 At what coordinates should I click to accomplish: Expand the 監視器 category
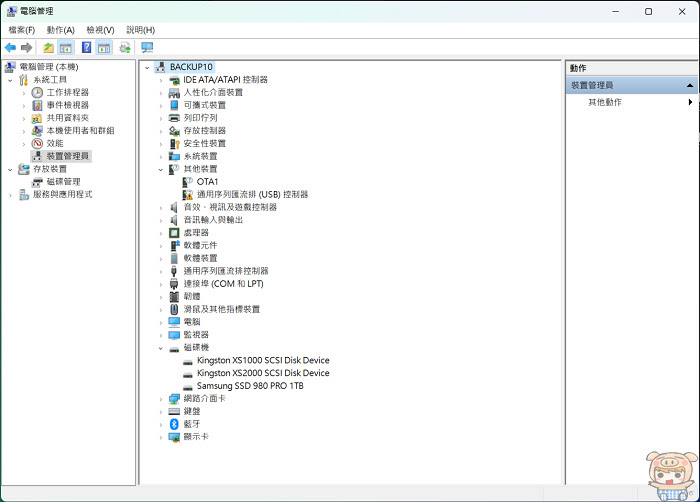(161, 335)
